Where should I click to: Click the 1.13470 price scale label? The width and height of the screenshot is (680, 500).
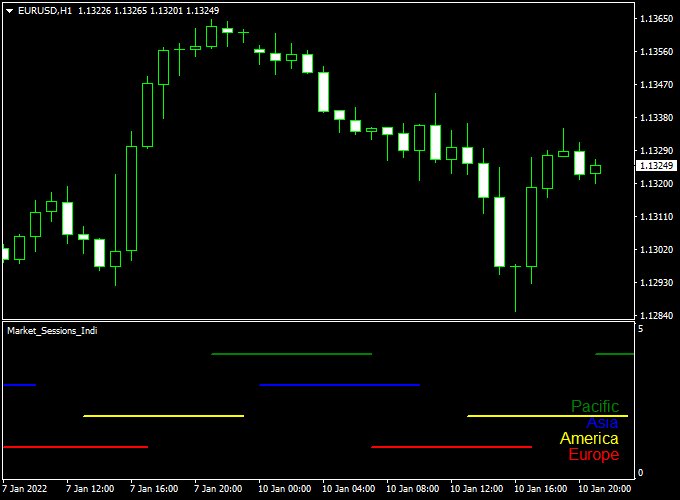(657, 85)
